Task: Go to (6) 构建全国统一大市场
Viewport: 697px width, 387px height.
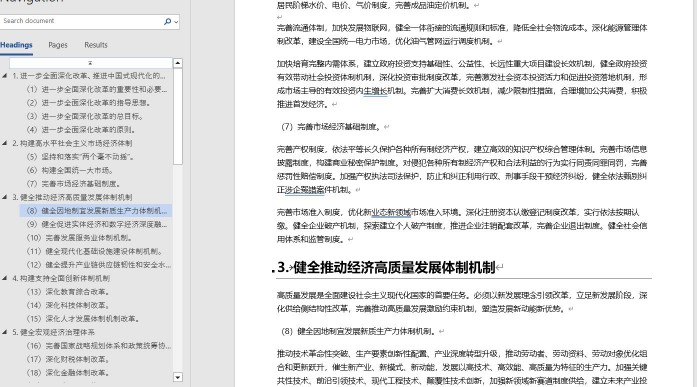Action: coord(70,170)
